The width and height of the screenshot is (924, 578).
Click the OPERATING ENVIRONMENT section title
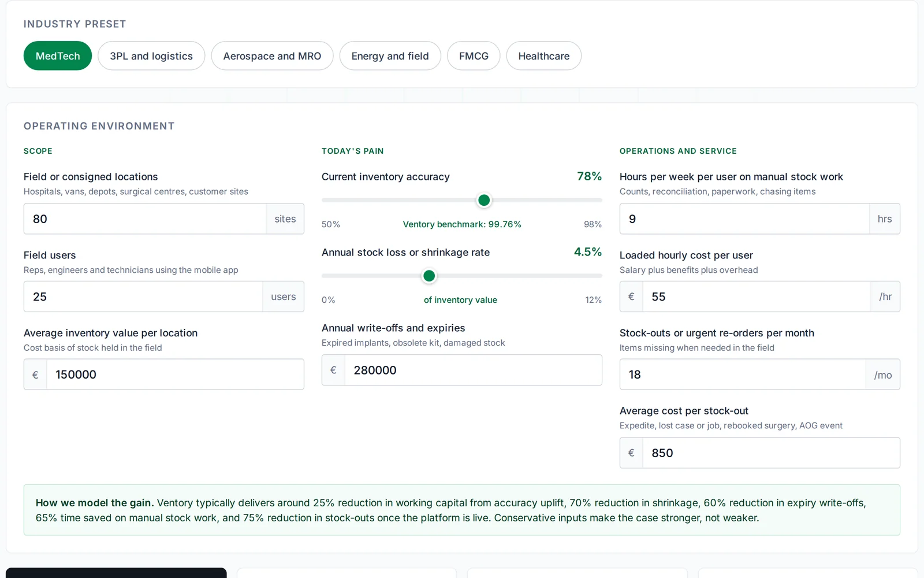[99, 126]
